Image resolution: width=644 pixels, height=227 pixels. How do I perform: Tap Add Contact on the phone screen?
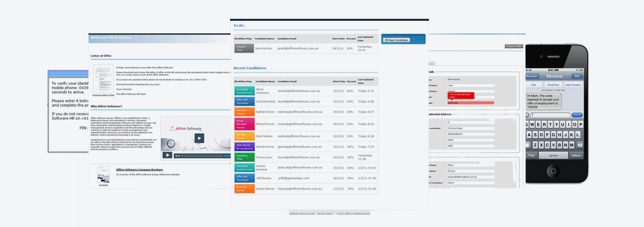coord(573,85)
